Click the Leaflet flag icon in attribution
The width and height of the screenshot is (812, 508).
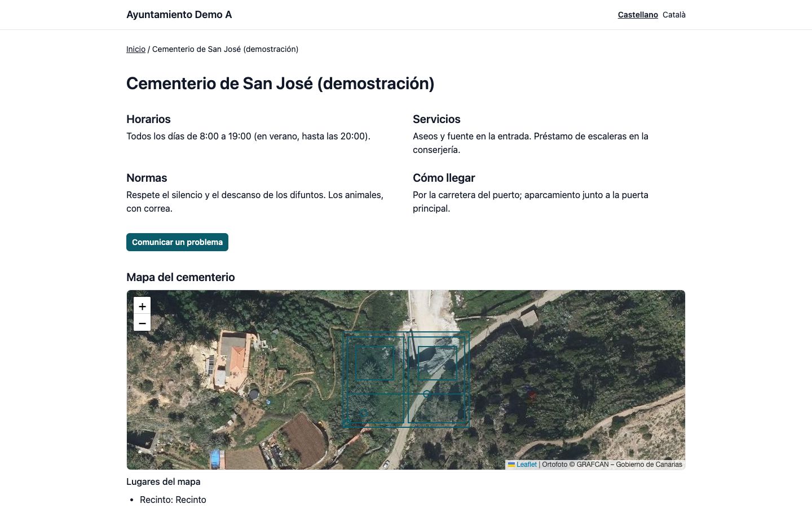pos(511,465)
